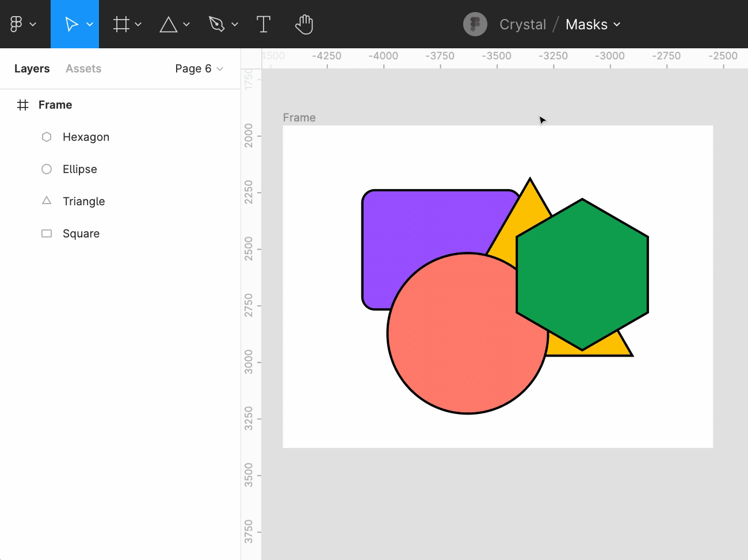Image resolution: width=748 pixels, height=560 pixels.
Task: Expand the Move tool options arrow
Action: coord(90,24)
